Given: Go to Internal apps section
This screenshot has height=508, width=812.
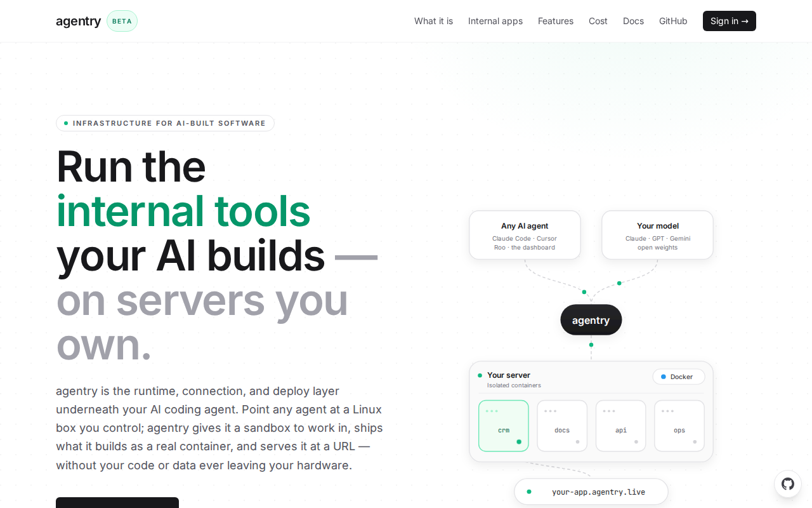Looking at the screenshot, I should [495, 21].
